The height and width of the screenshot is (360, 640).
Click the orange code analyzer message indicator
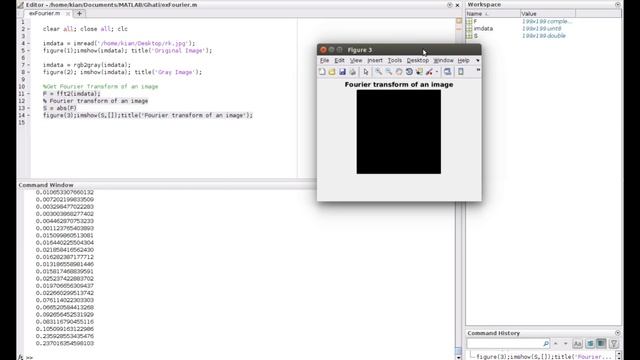pyautogui.click(x=459, y=20)
